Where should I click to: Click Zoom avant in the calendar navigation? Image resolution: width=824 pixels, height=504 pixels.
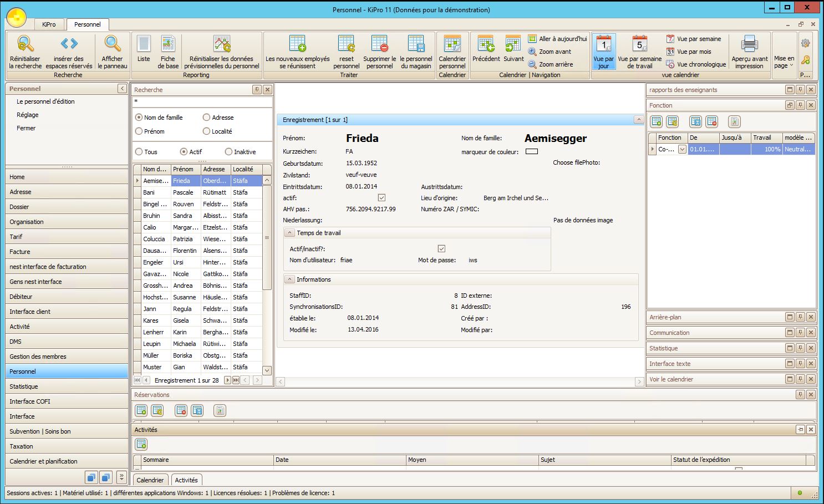[x=554, y=52]
